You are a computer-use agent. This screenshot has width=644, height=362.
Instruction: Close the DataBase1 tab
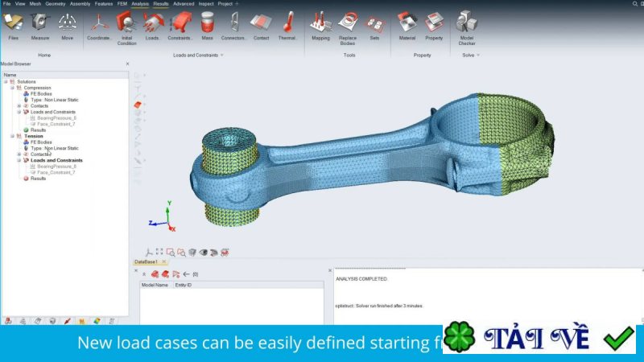(164, 262)
